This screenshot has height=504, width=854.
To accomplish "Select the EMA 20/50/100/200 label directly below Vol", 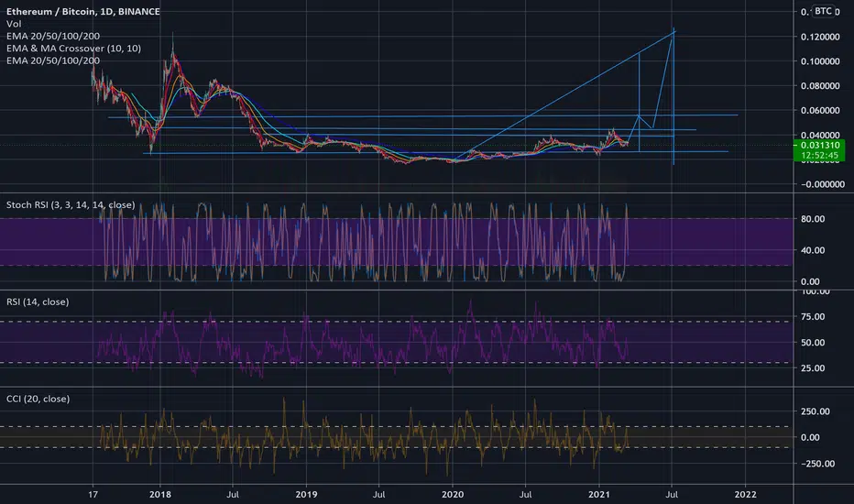I will click(53, 36).
